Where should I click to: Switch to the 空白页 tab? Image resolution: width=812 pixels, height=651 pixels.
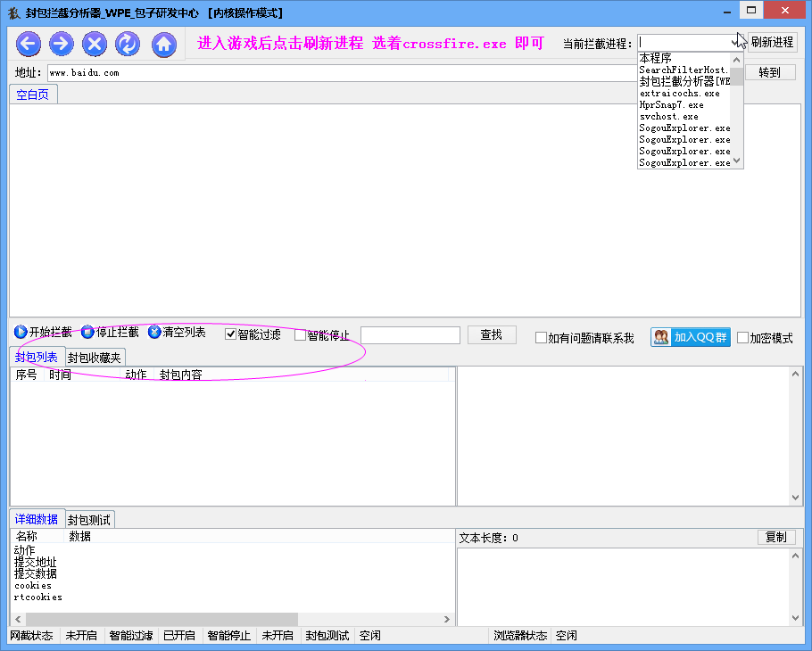33,95
